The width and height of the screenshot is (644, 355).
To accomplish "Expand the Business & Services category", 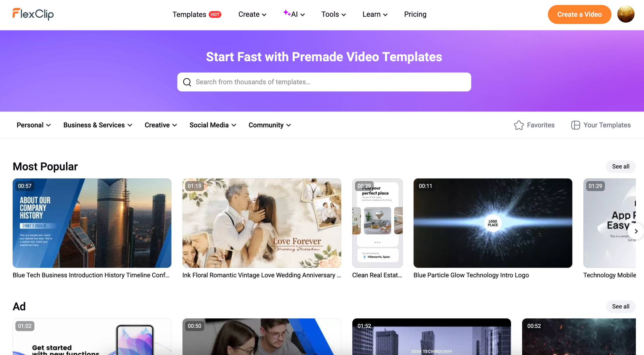I will click(x=98, y=125).
